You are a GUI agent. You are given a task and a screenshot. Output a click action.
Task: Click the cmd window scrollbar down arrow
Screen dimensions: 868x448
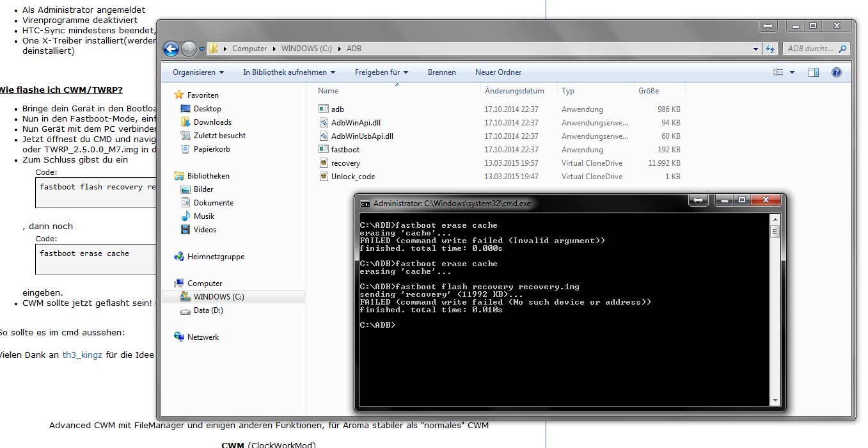point(775,400)
